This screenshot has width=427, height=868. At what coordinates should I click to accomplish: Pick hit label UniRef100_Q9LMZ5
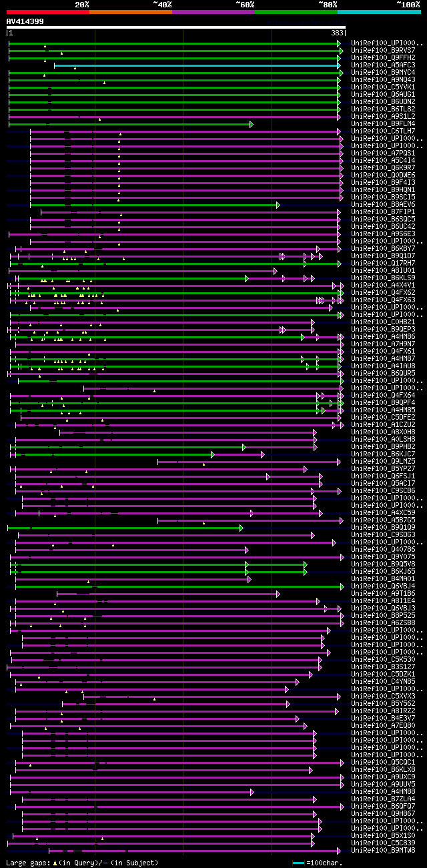click(x=383, y=461)
